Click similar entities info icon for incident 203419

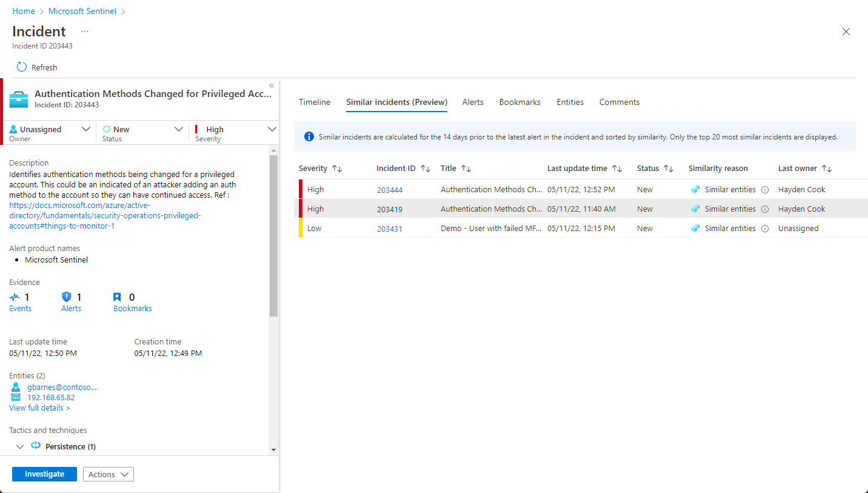click(765, 209)
